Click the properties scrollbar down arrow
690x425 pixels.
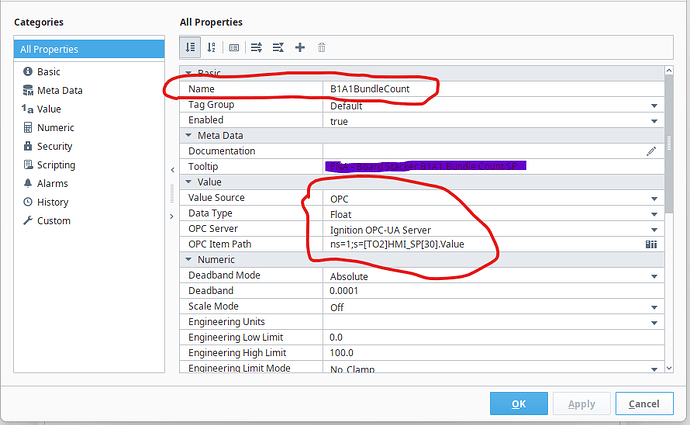point(669,368)
